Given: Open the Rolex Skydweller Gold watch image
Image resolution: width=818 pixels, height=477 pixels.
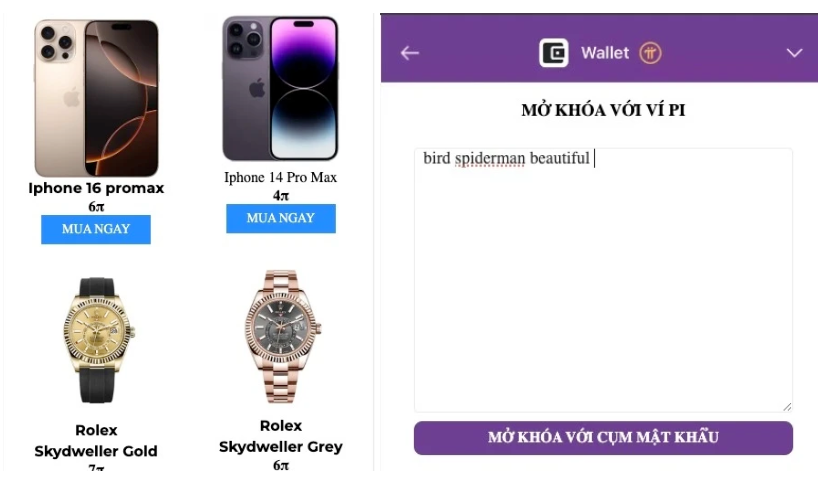Looking at the screenshot, I should pos(97,340).
